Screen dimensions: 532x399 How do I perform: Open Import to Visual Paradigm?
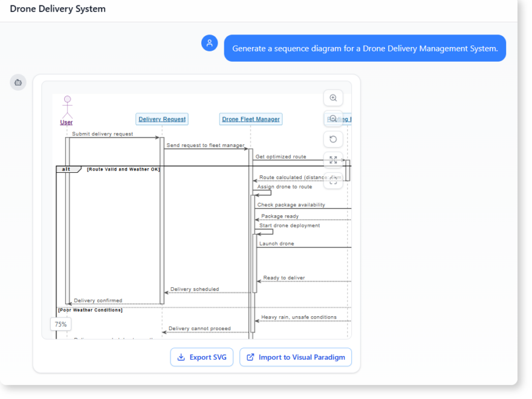(x=296, y=357)
